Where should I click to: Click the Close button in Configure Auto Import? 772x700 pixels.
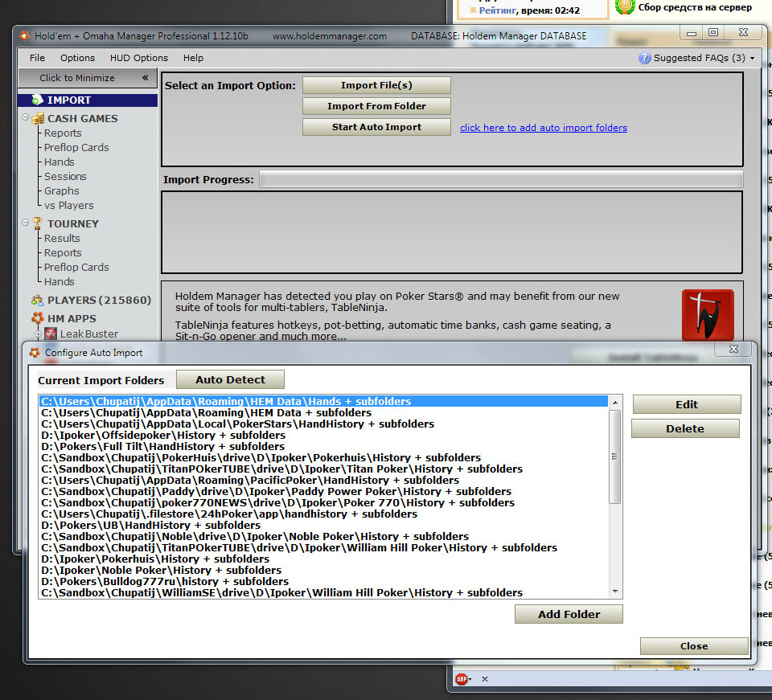(694, 646)
